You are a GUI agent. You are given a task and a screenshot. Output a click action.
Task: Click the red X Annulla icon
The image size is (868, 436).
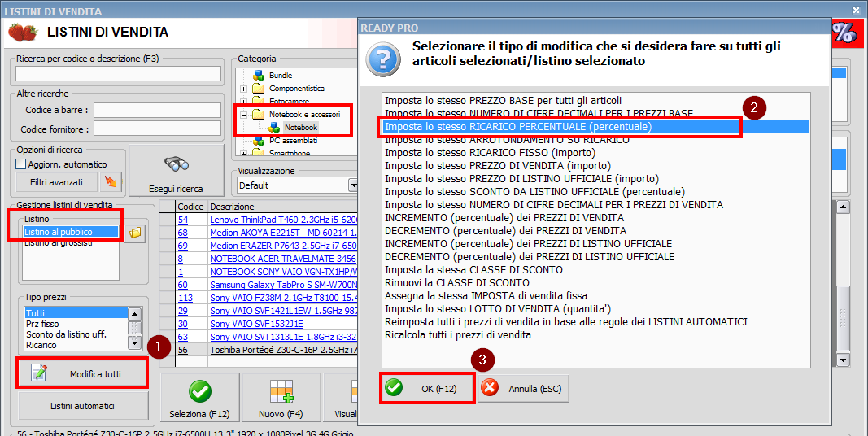(490, 388)
